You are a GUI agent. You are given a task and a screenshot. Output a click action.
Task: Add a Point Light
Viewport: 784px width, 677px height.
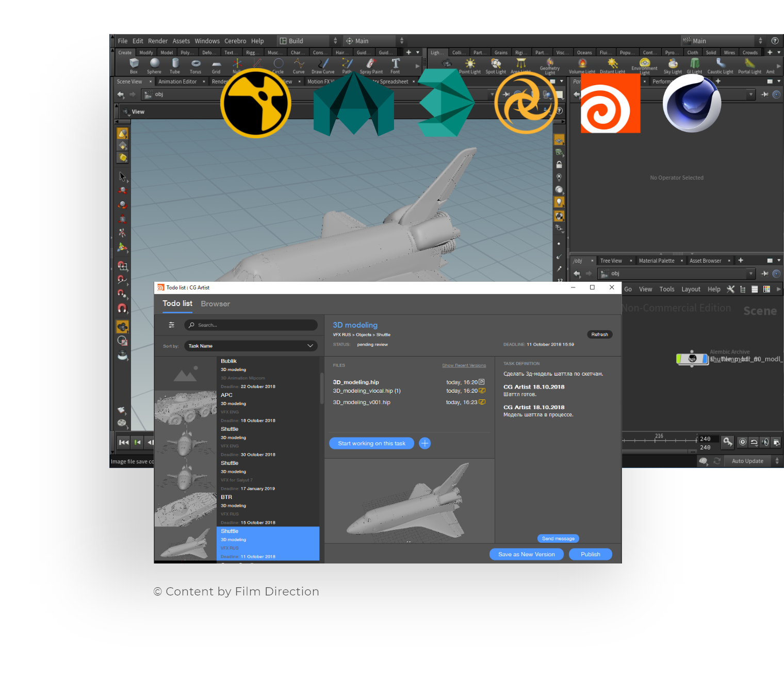[x=470, y=66]
